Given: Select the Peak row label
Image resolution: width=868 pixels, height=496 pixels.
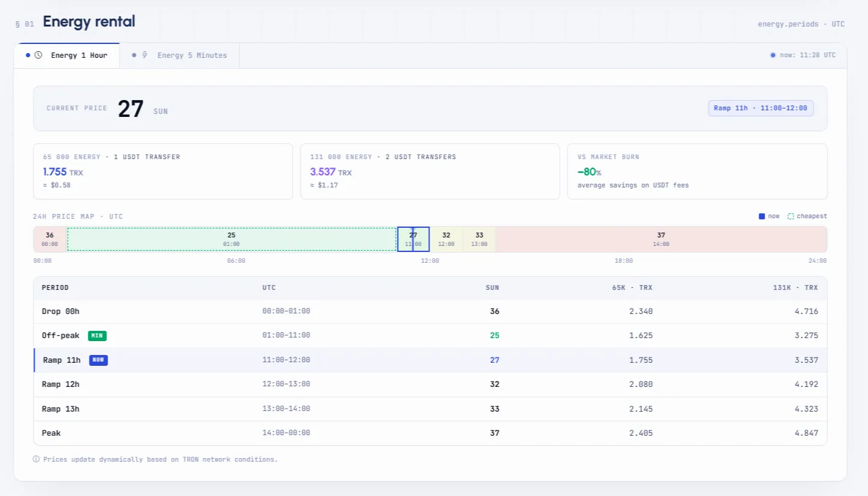Looking at the screenshot, I should click(51, 433).
